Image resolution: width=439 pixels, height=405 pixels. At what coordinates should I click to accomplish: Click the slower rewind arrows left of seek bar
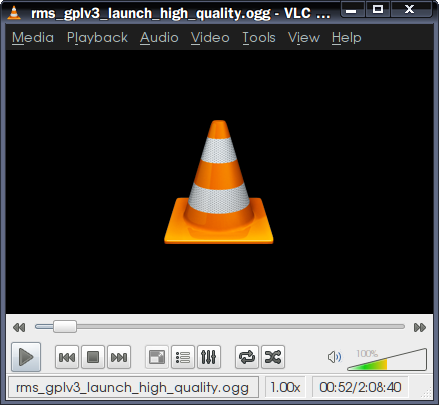(x=19, y=327)
